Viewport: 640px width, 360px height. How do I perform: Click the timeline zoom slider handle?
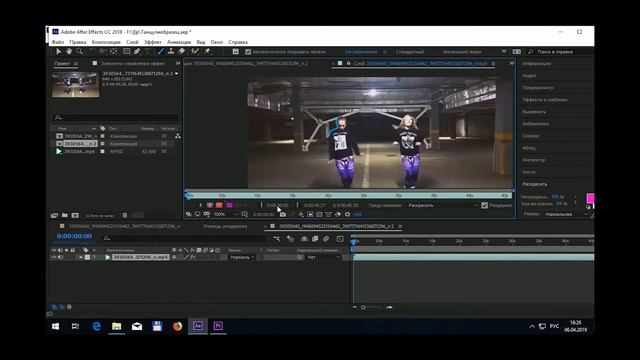(363, 307)
